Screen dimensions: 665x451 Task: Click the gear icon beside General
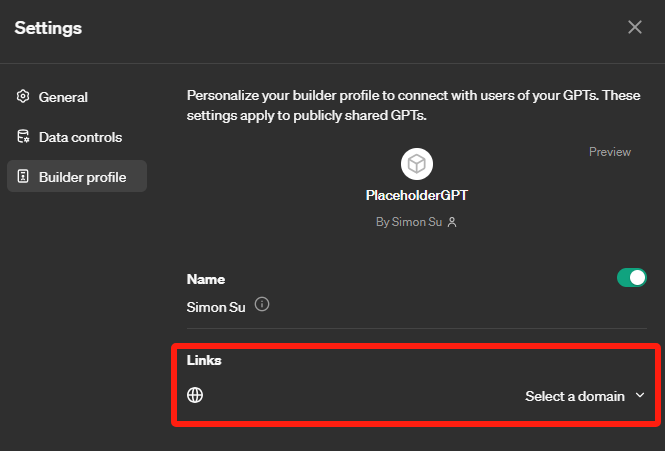tap(22, 97)
